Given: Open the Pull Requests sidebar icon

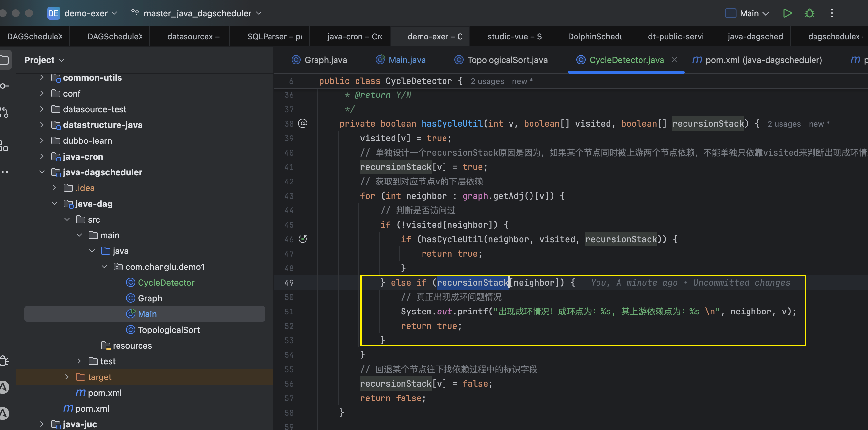Looking at the screenshot, I should pyautogui.click(x=4, y=112).
